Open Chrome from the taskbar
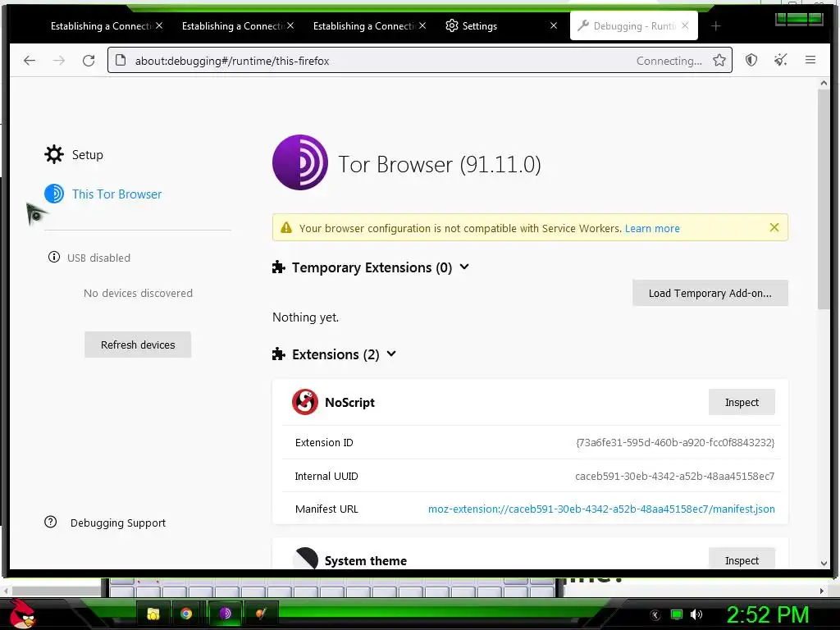 pos(186,614)
